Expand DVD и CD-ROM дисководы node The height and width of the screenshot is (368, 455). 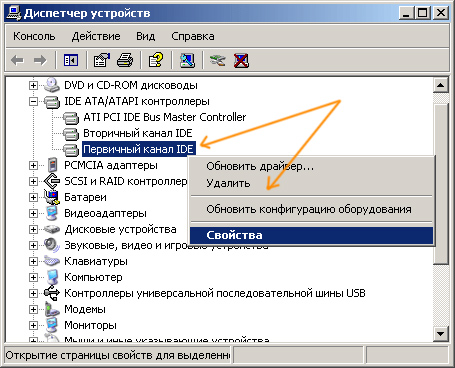coord(33,85)
